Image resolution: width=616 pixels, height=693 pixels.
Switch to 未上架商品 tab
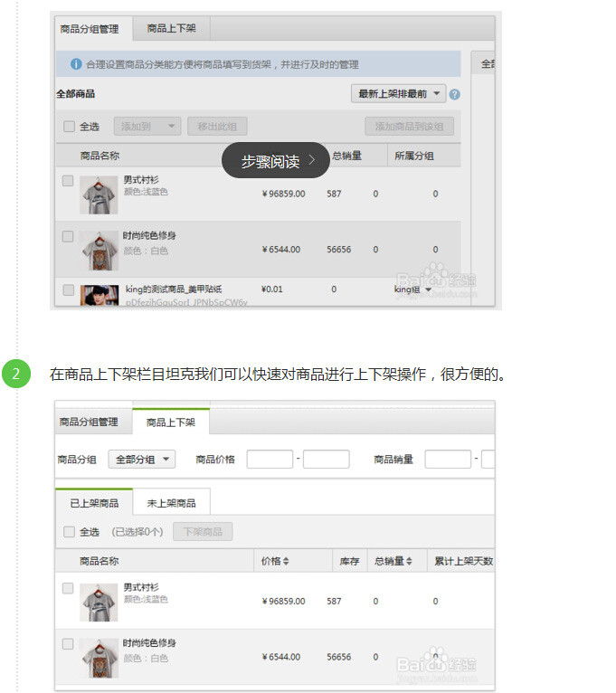coord(171,503)
